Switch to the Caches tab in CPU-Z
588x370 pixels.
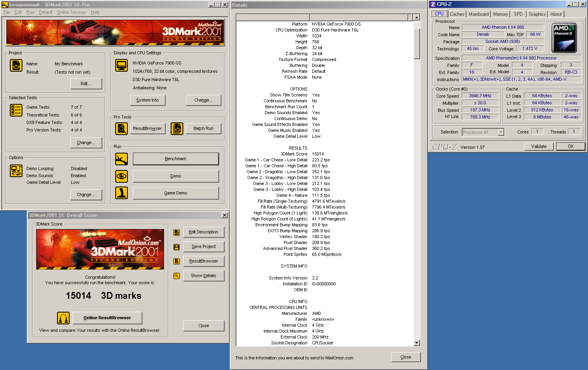(457, 14)
